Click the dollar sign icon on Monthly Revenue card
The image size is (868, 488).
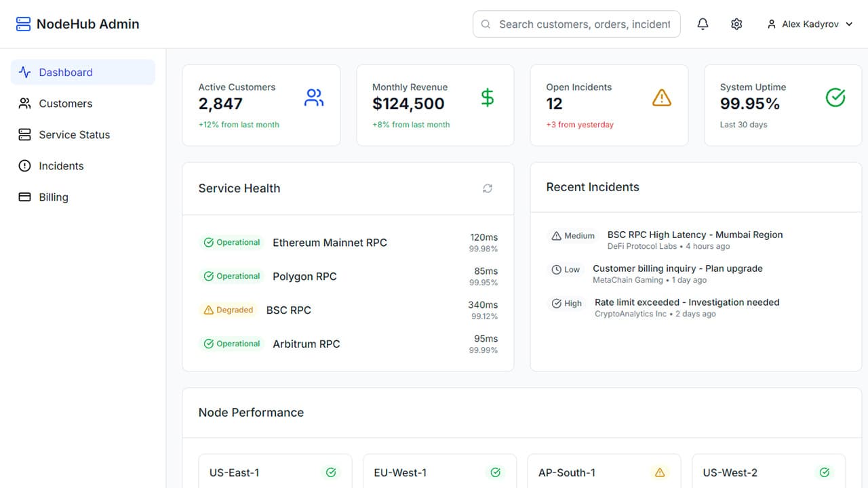coord(487,97)
